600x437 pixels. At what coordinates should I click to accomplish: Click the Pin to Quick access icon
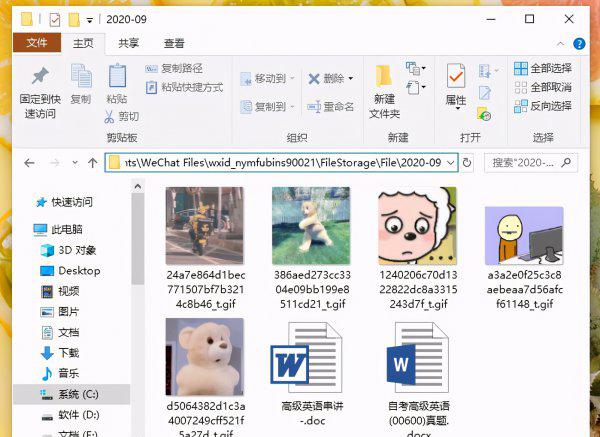point(40,75)
